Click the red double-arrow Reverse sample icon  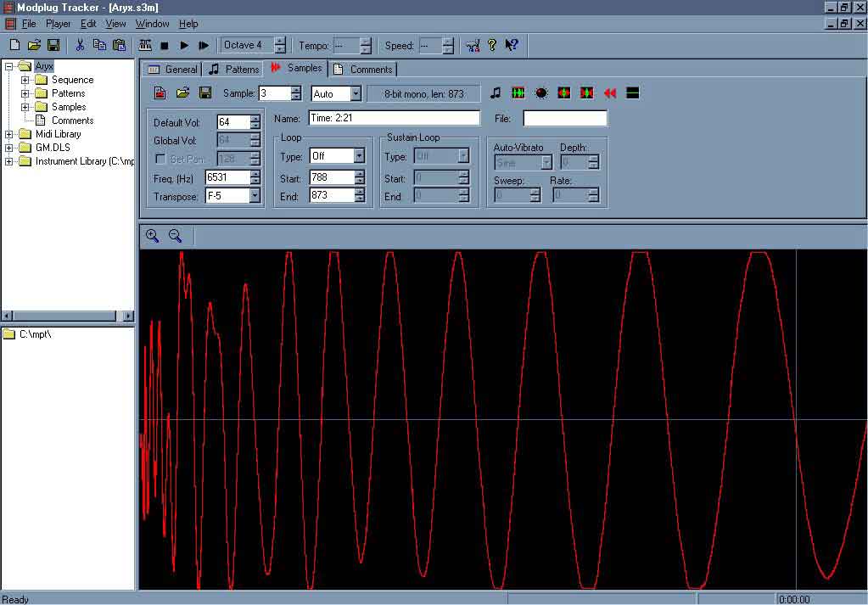tap(609, 93)
